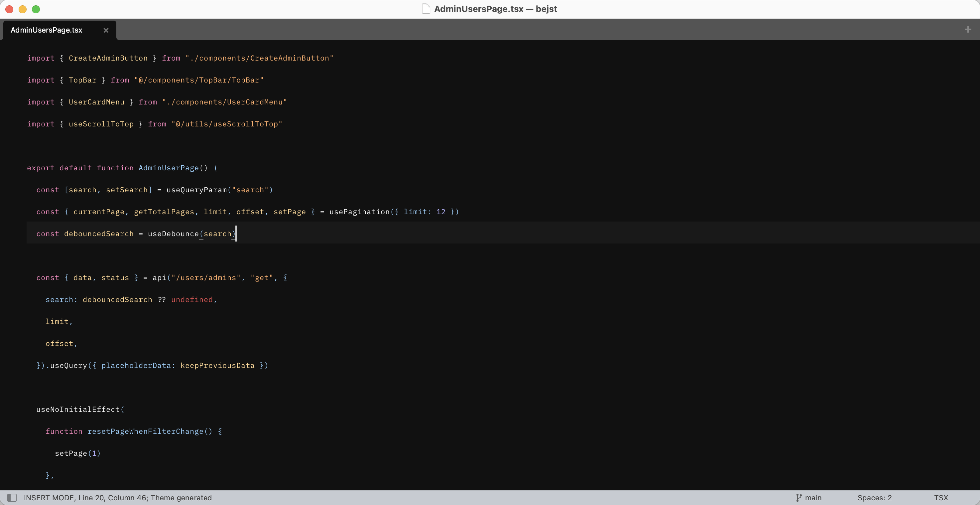Click the "get" string argument

click(x=262, y=278)
